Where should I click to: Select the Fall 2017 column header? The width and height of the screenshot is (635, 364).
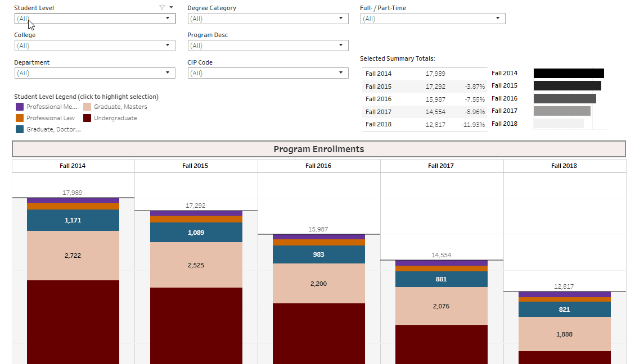pyautogui.click(x=442, y=165)
